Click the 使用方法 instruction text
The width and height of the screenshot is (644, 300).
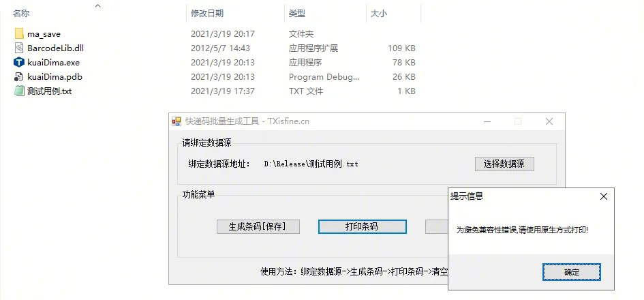click(x=354, y=271)
